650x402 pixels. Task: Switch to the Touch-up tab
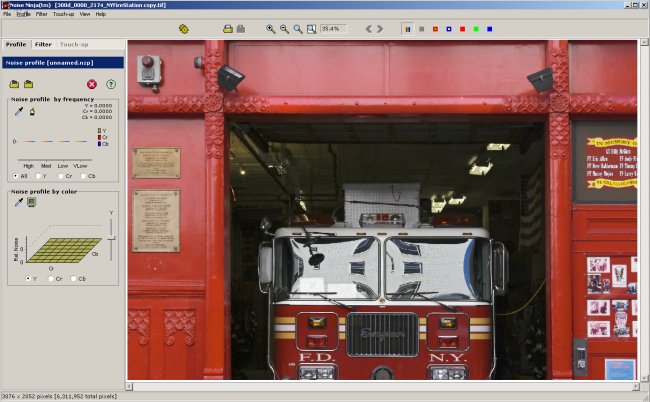pyautogui.click(x=74, y=44)
